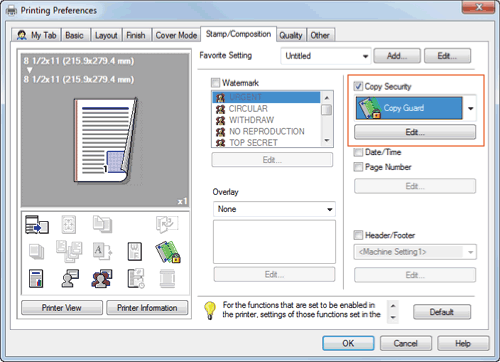Open the Machine Setting1 header/footer dropdown
The width and height of the screenshot is (500, 362).
[415, 252]
